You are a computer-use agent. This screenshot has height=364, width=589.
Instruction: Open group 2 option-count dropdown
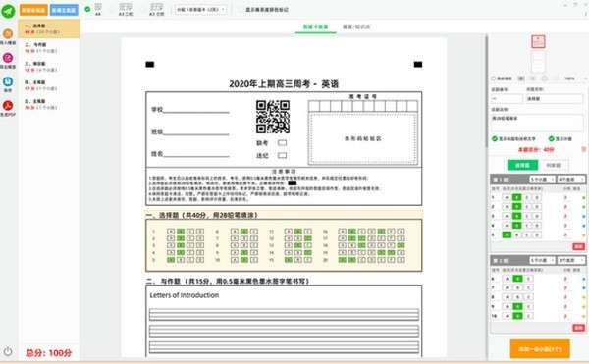[x=570, y=260]
